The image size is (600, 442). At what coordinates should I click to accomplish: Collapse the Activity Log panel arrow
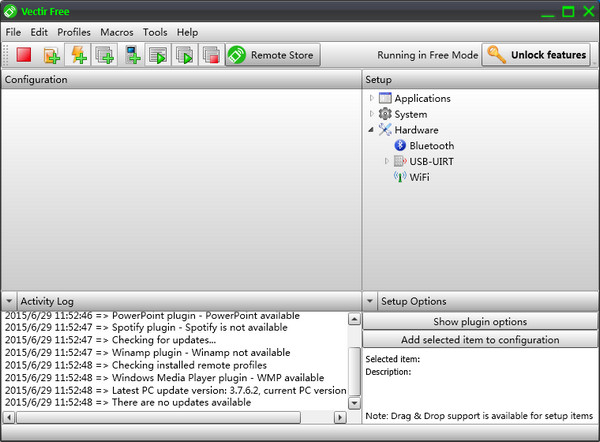(x=9, y=301)
